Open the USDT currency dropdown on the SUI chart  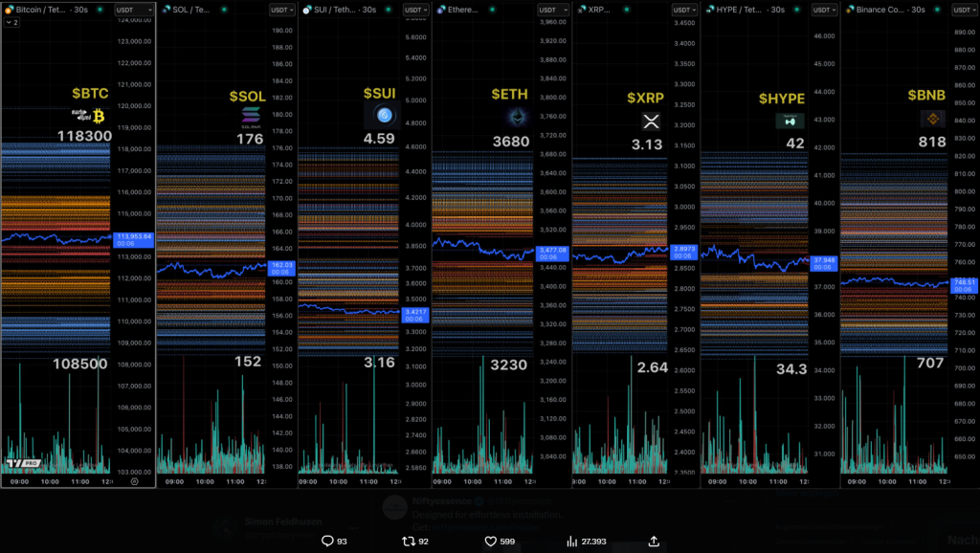[416, 10]
